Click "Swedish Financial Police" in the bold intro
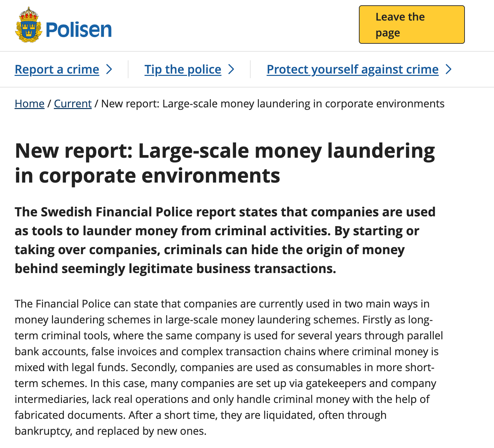Viewport: 494px width, 448px height. (x=117, y=212)
